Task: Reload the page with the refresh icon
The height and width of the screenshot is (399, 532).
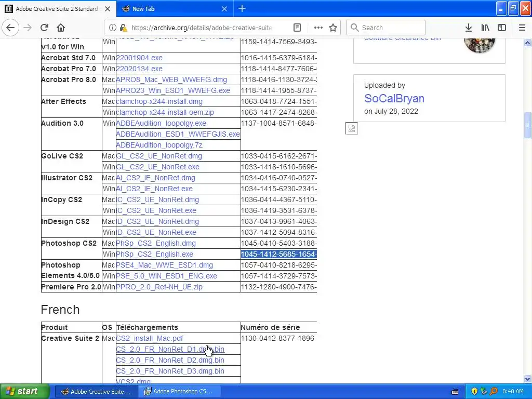Action: tap(44, 28)
